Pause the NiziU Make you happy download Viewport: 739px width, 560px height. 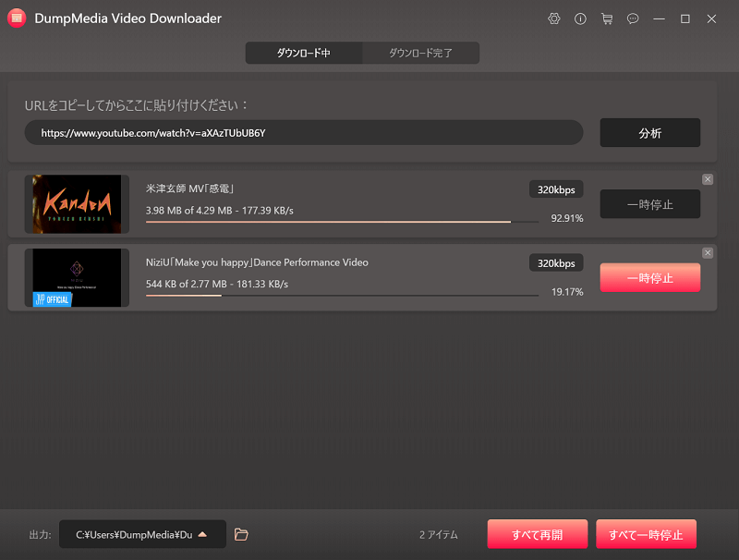click(650, 277)
